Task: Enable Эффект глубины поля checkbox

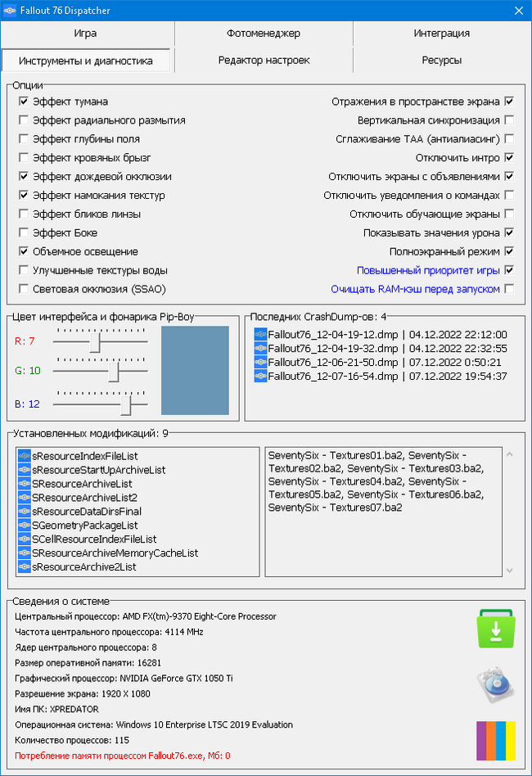Action: click(x=23, y=139)
